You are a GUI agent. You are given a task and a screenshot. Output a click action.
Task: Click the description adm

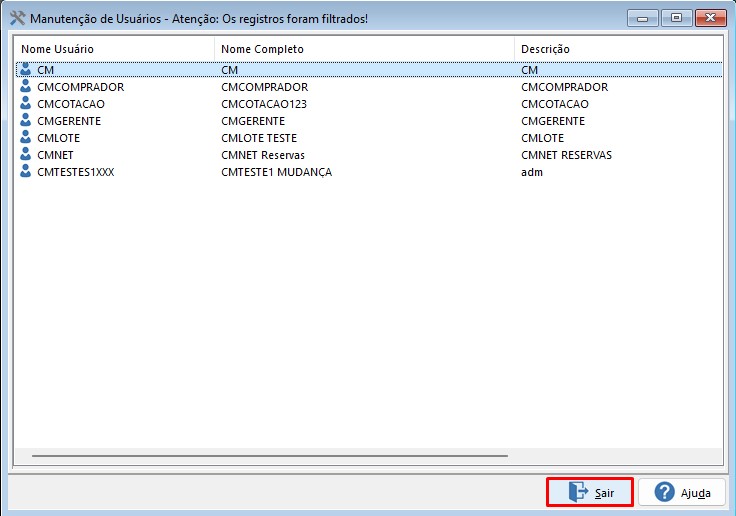pyautogui.click(x=532, y=172)
